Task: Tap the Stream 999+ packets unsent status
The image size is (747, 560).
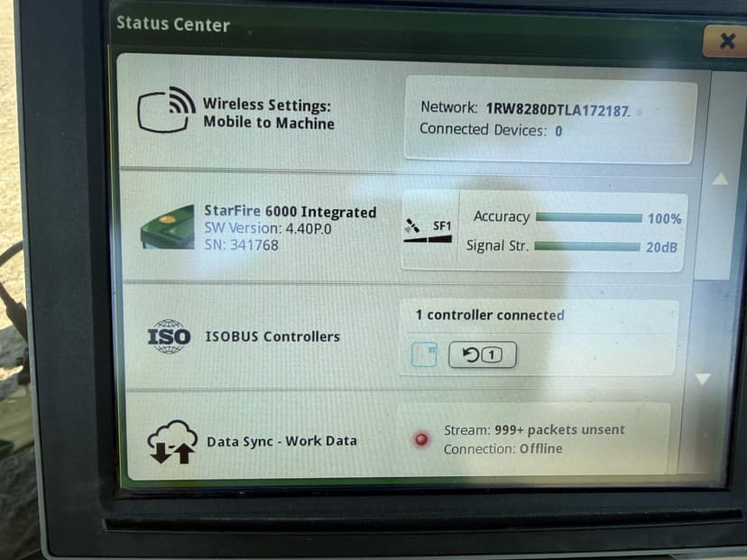Action: (x=534, y=430)
